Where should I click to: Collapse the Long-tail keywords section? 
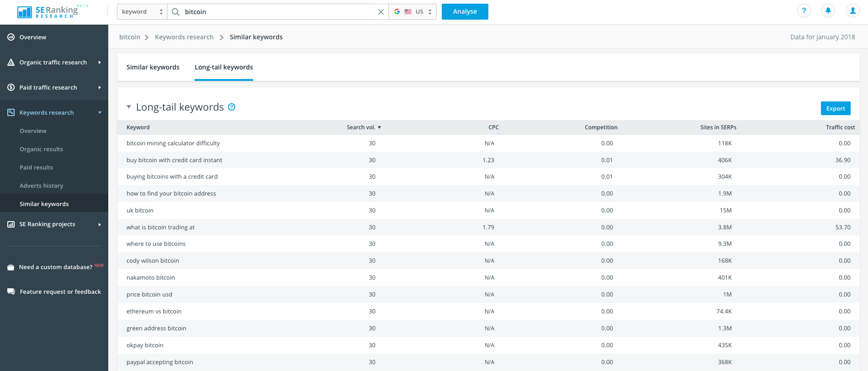(129, 107)
